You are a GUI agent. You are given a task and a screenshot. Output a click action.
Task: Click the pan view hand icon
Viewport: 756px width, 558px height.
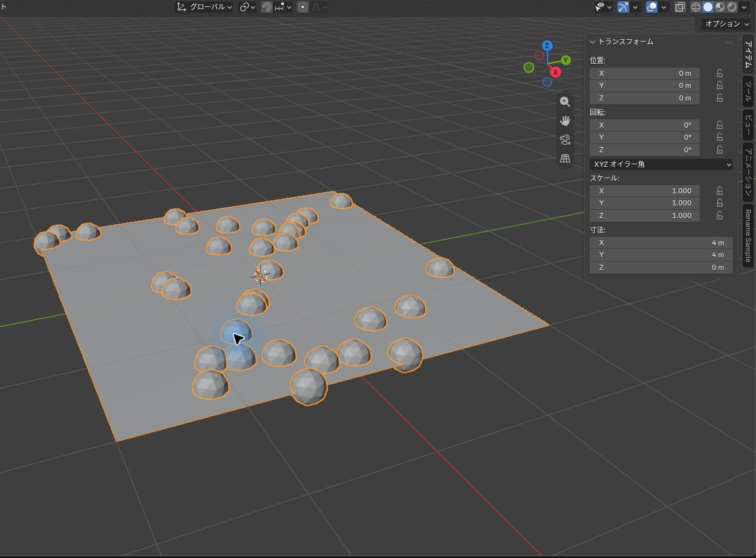point(565,121)
